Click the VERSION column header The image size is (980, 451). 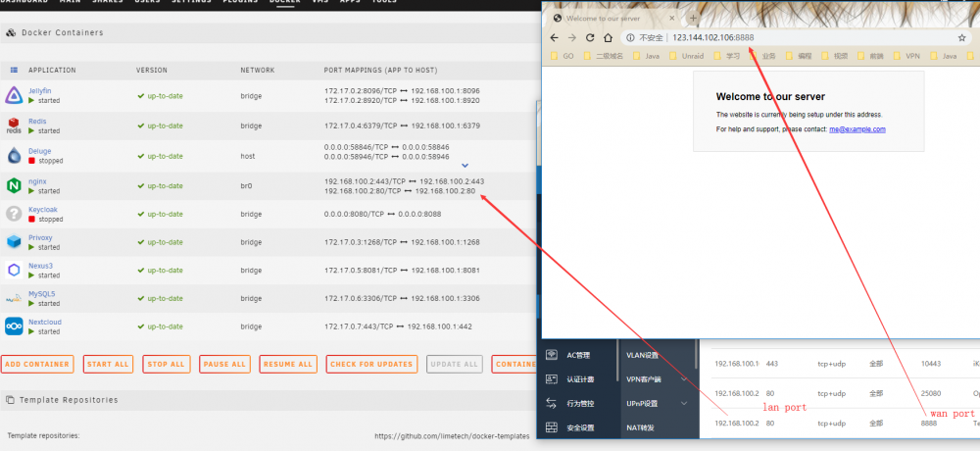click(152, 70)
